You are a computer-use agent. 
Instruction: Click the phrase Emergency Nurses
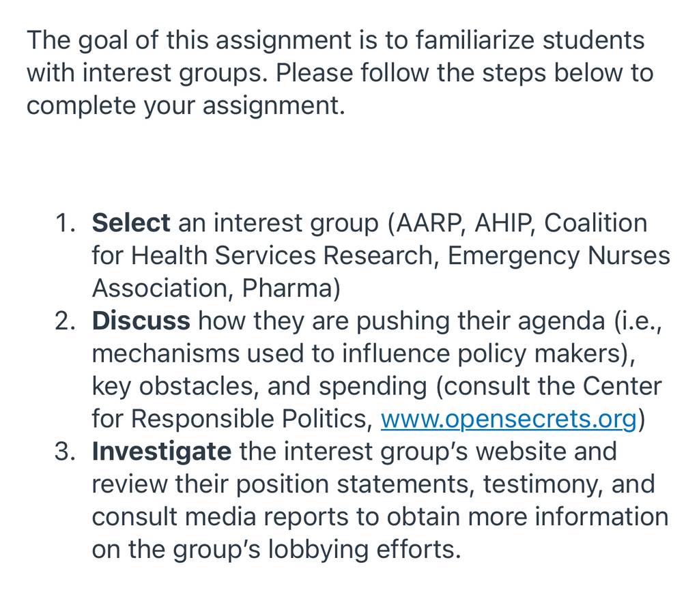point(558,256)
